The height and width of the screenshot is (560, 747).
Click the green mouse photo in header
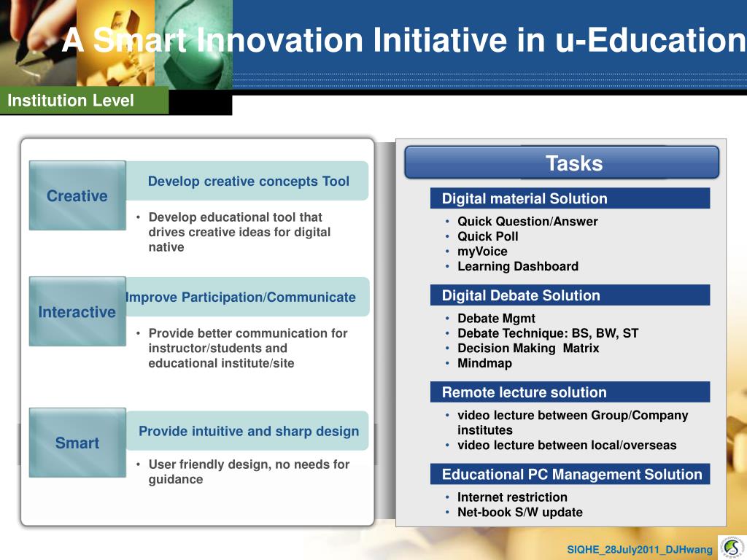tap(194, 44)
